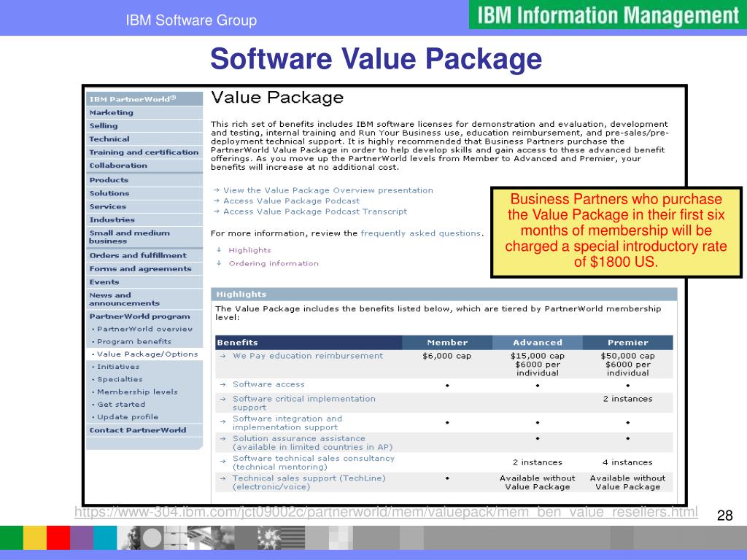View the Value Package Overview presentation link
The height and width of the screenshot is (560, 747).
click(x=328, y=190)
